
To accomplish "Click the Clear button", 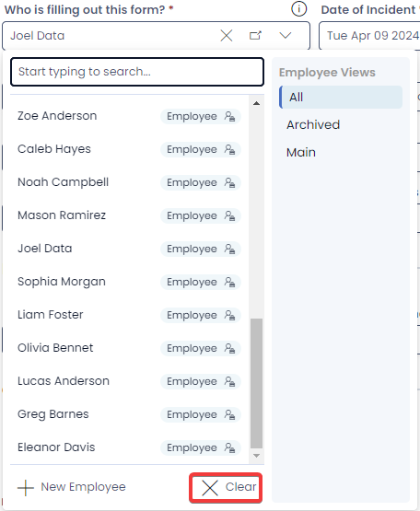I will 226,488.
